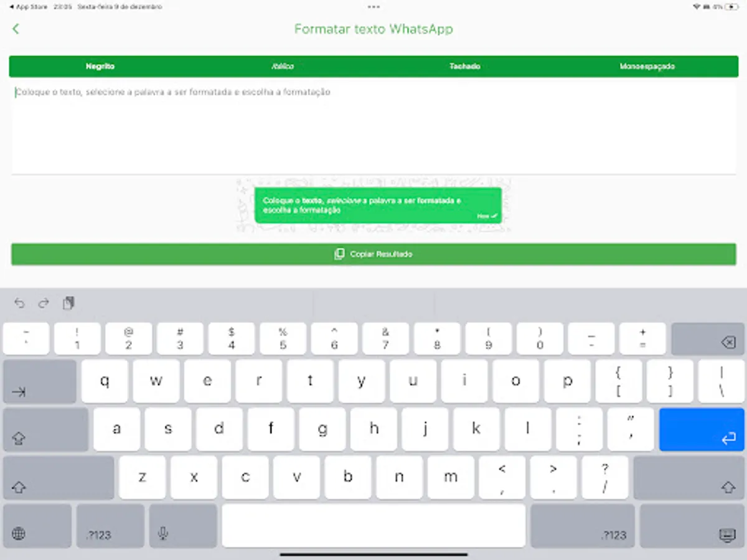The image size is (747, 560).
Task: Tap the z key
Action: pos(143,478)
